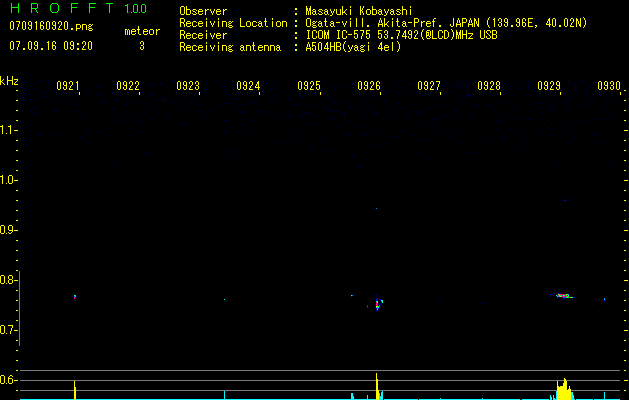Click observer name Masayuki Kobayashi
This screenshot has width=629, height=400.
[x=359, y=11]
